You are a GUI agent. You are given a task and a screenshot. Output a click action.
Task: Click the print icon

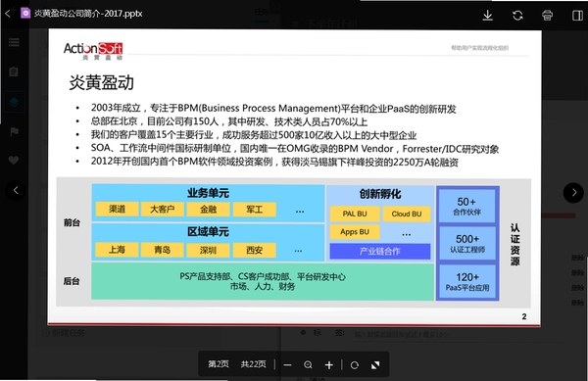548,16
